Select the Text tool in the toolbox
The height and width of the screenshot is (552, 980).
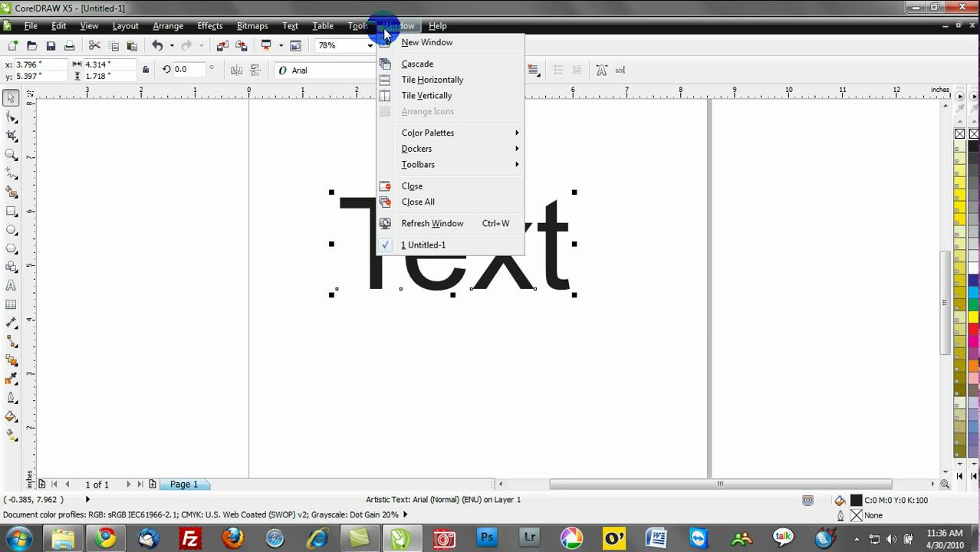[11, 286]
